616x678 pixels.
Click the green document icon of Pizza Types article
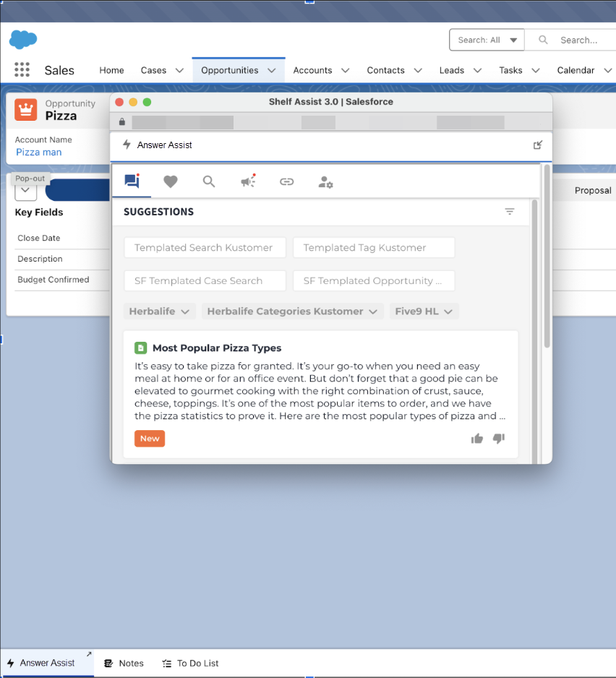coord(140,348)
